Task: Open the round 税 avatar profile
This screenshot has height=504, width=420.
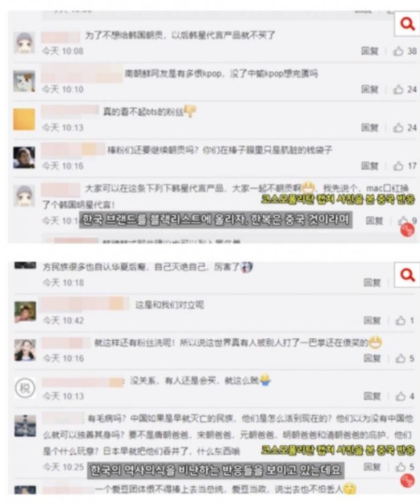Action: (25, 388)
